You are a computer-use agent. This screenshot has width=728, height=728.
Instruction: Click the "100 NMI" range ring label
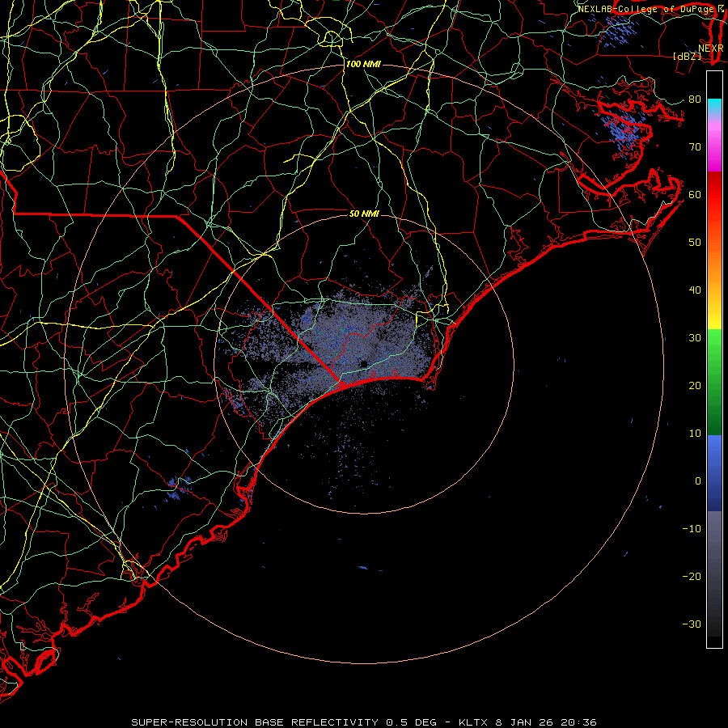[x=363, y=64]
